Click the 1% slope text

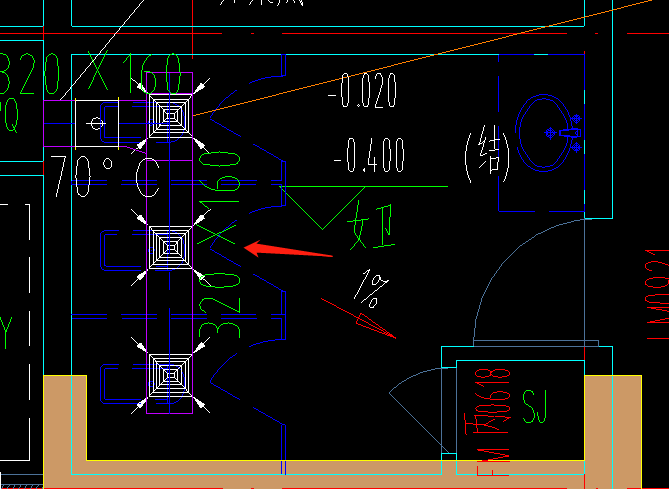coord(371,288)
